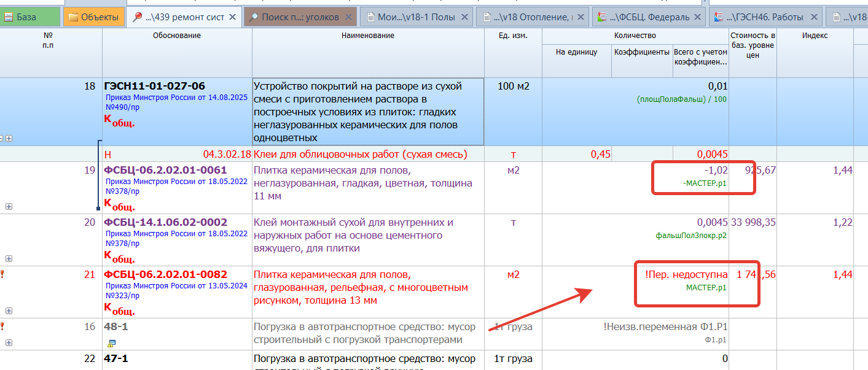Open the v18 Отопление tab

532,17
